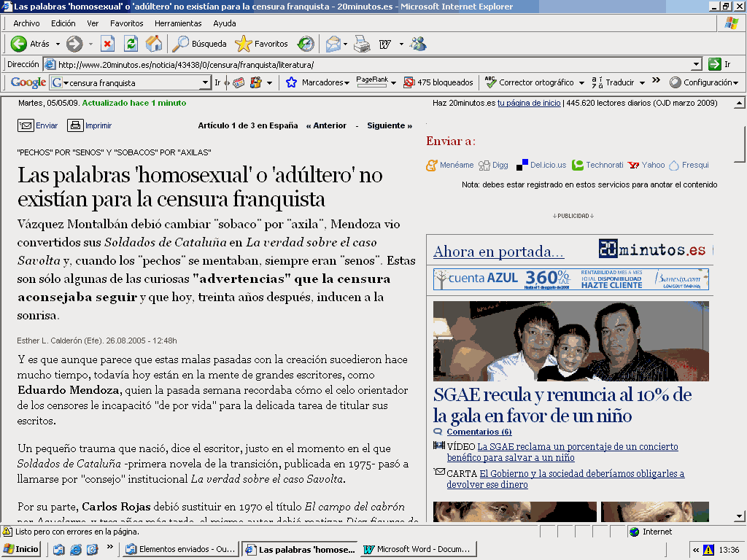Open Messenger people icon

tap(418, 44)
